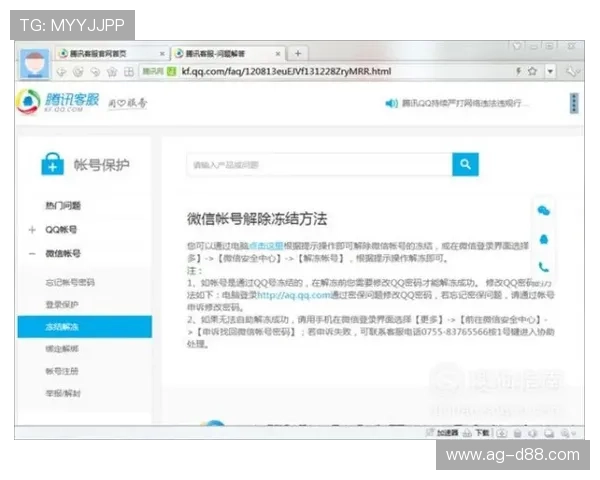The image size is (600, 480).
Task: Open the address bar dropdown arrow
Action: click(550, 72)
